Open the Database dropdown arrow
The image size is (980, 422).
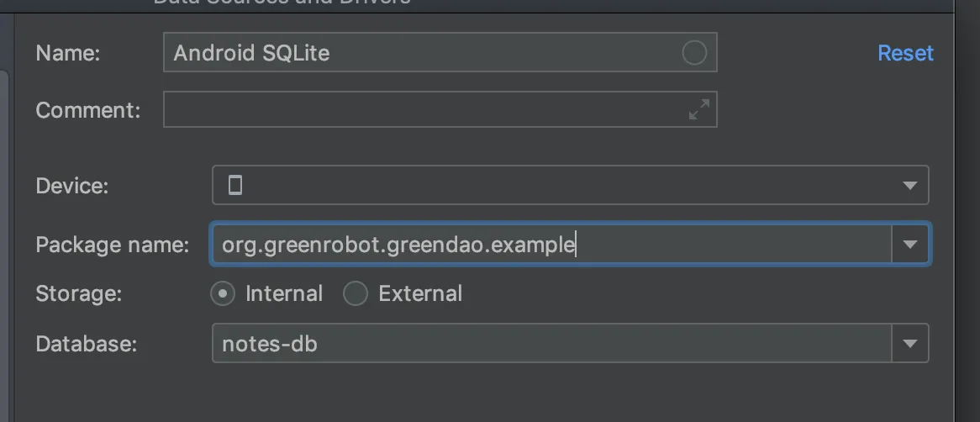pos(909,343)
